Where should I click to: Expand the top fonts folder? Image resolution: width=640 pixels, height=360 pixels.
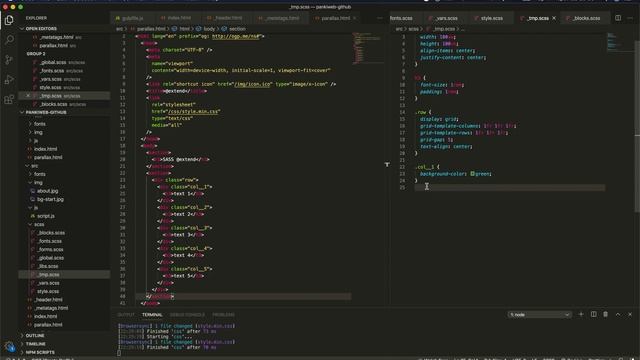point(40,124)
